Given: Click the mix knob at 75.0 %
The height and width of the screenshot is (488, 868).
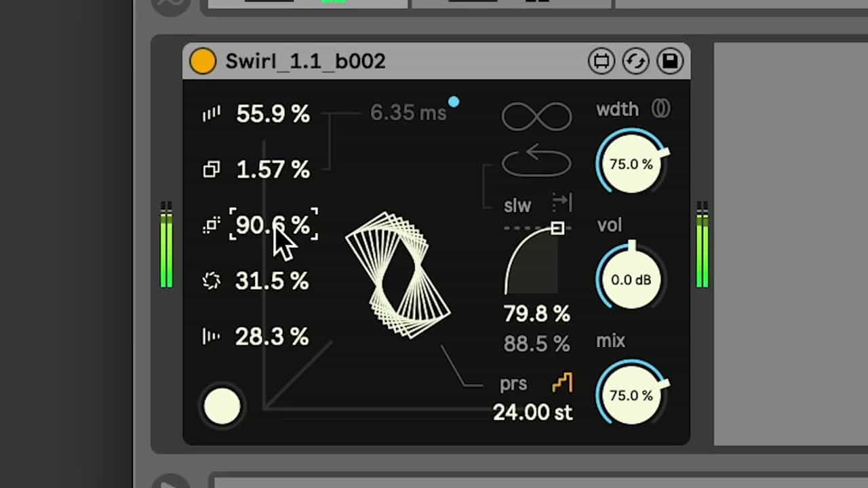Looking at the screenshot, I should tap(631, 395).
